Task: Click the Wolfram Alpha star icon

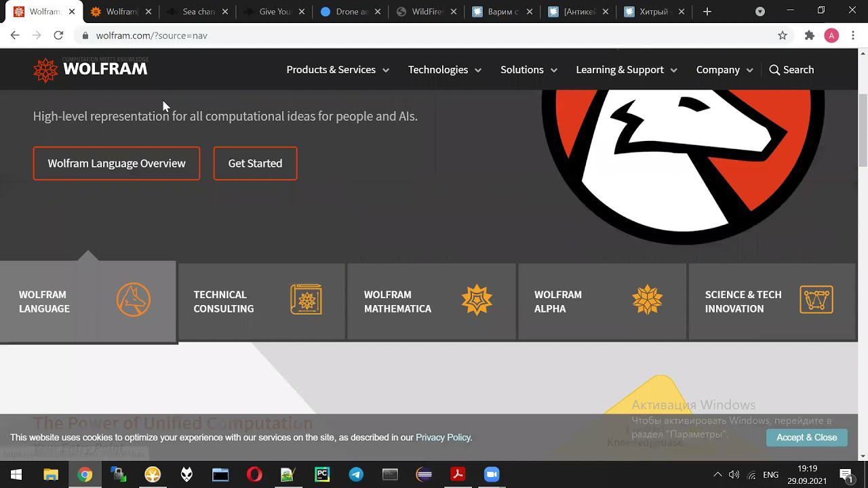Action: [647, 300]
